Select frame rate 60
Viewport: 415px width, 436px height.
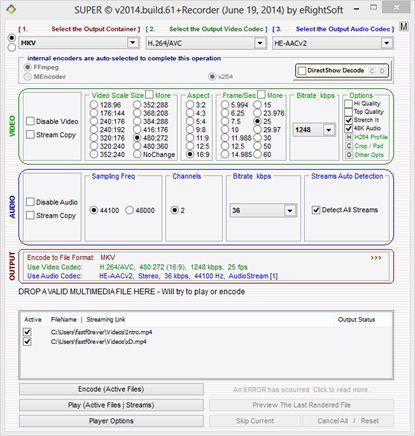point(258,155)
